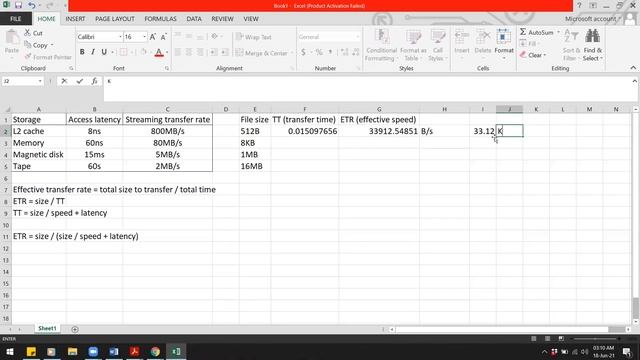
Task: Switch to the REVIEW tab
Action: point(222,19)
